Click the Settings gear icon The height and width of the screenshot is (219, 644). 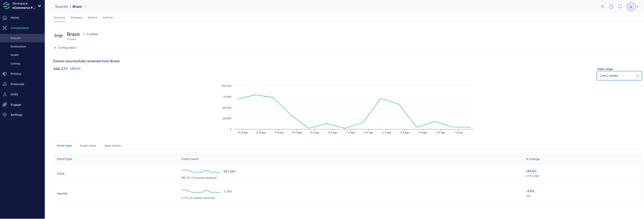(5, 115)
